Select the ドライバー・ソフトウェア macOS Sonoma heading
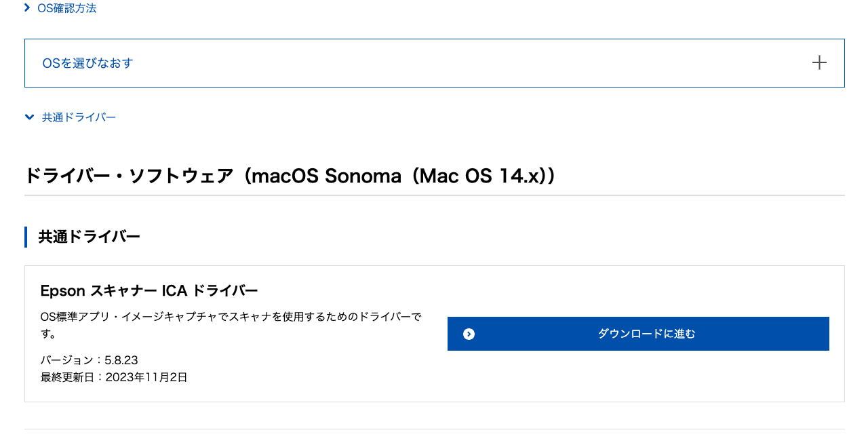868x445 pixels. click(291, 176)
